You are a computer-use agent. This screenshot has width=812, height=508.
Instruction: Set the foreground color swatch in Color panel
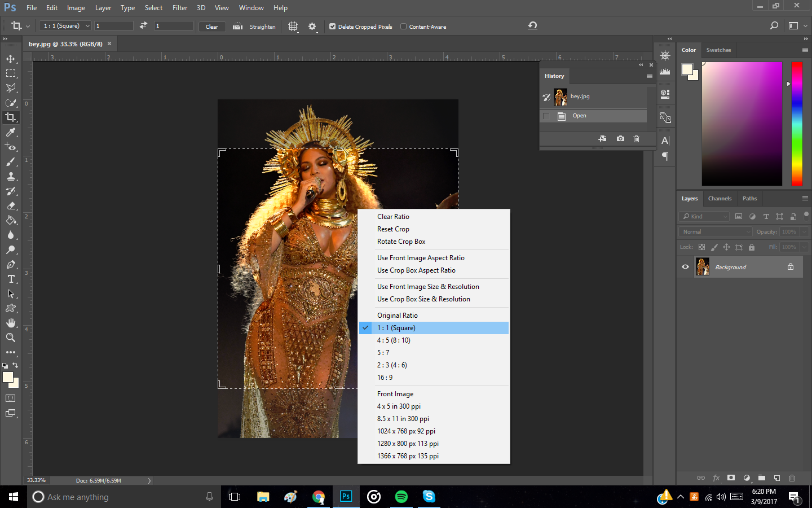687,69
